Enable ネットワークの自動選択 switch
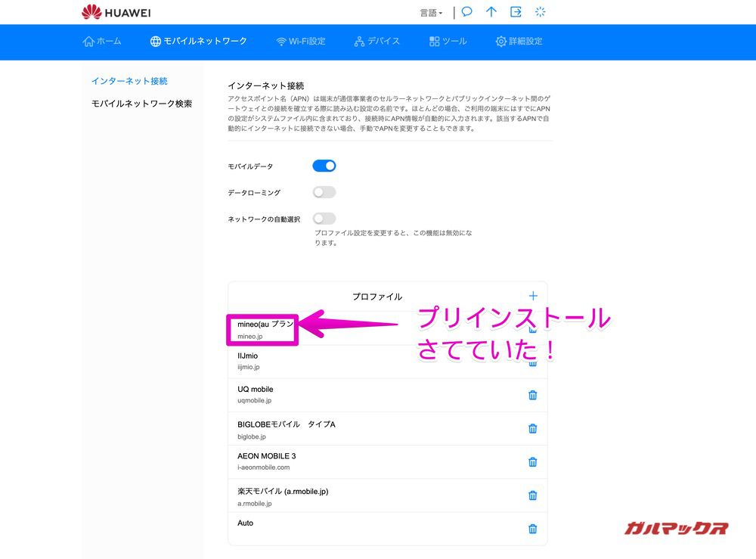The image size is (756, 559). pyautogui.click(x=324, y=219)
